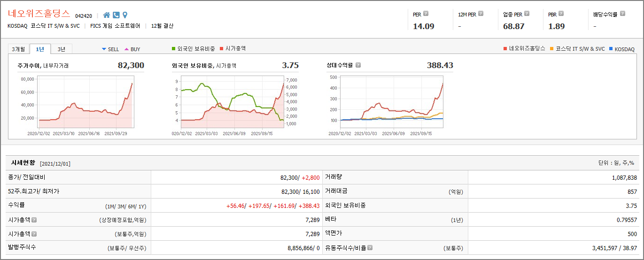Open help icon for 시가총액 (보통주) row
This screenshot has width=644, height=260.
(34, 234)
